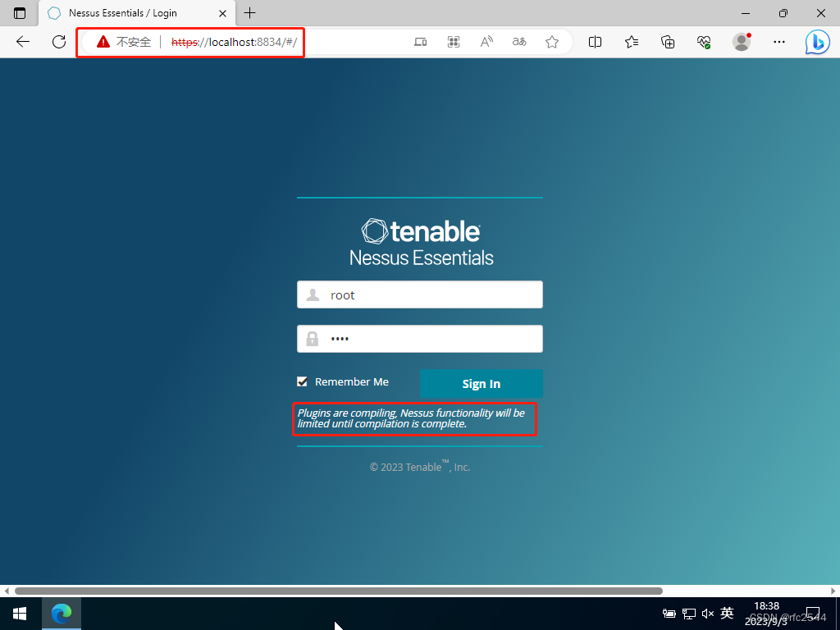Click the scroll right arrow
This screenshot has width=840, height=630.
click(x=833, y=591)
